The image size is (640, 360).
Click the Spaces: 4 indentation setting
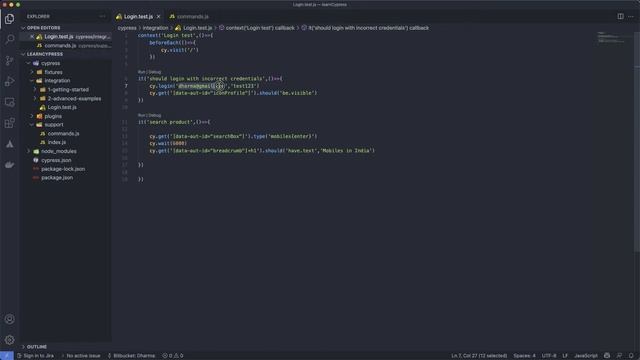tap(524, 356)
